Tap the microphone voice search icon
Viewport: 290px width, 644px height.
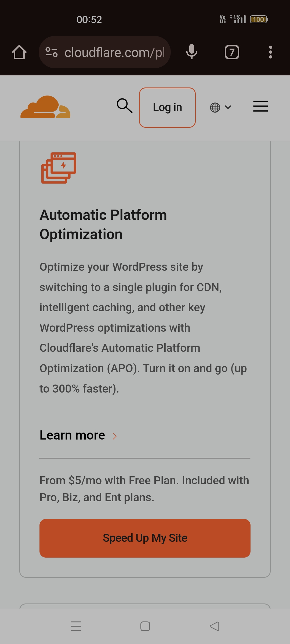[192, 52]
